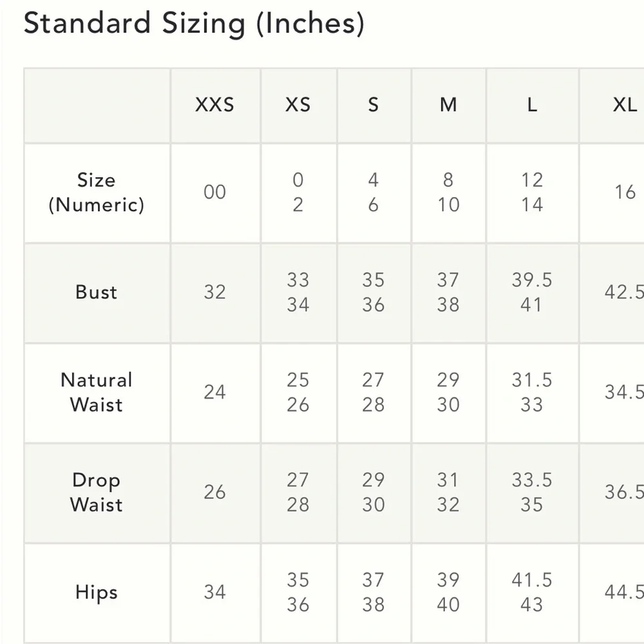Image resolution: width=644 pixels, height=644 pixels.
Task: Select the Drop Waist row label
Action: pos(97,492)
